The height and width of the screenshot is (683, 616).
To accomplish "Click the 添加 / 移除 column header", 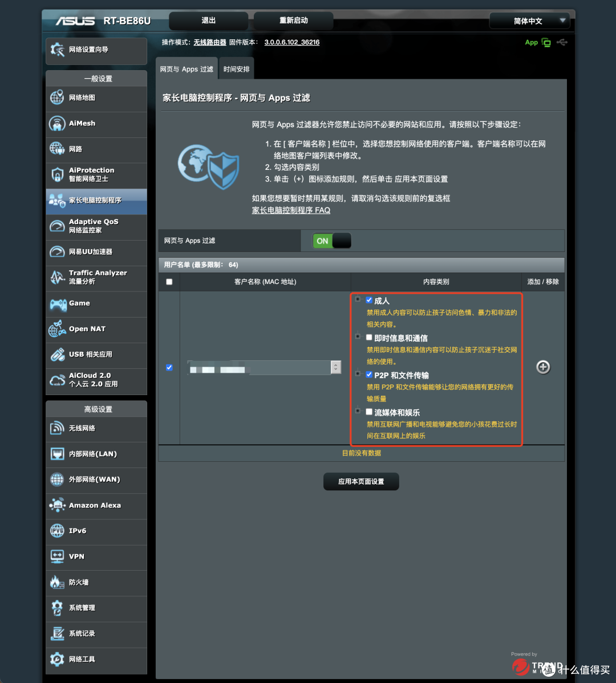I will [x=543, y=282].
